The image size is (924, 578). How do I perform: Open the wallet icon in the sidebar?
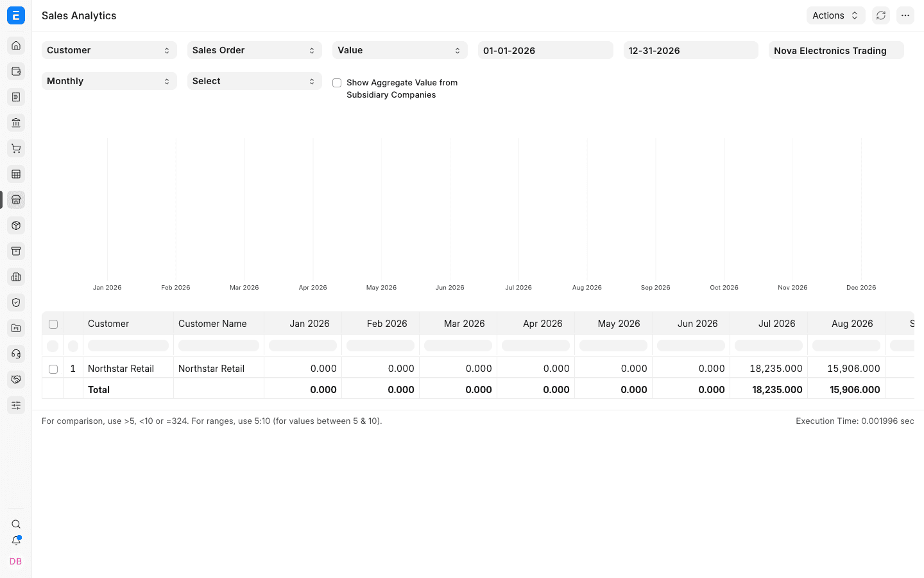click(x=16, y=71)
